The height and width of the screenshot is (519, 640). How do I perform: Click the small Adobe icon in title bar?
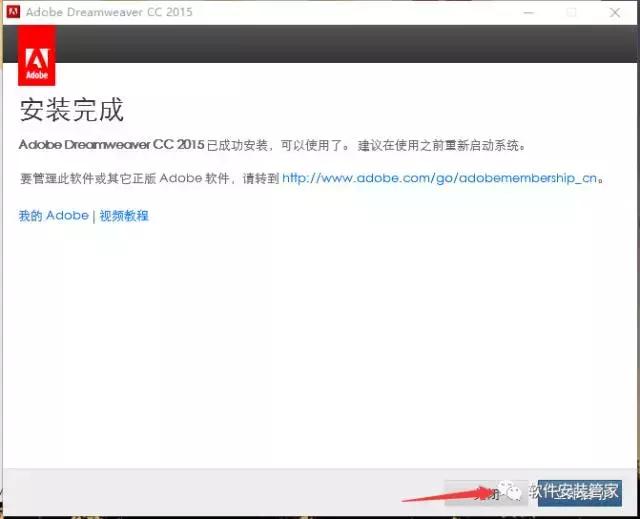point(13,12)
